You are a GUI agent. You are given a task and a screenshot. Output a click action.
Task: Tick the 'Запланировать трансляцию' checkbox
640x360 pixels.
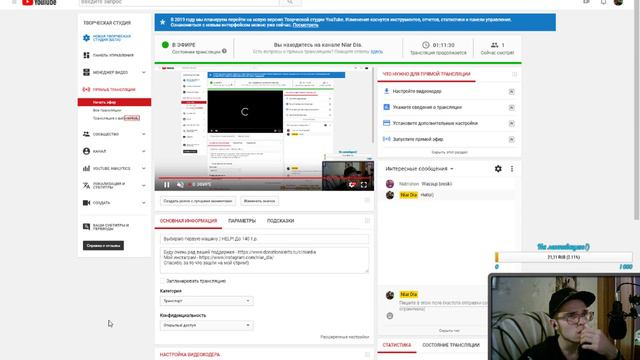tap(162, 281)
